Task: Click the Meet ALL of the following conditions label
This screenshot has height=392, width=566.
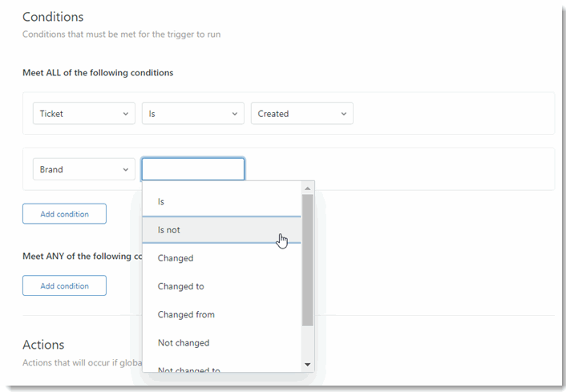Action: pos(98,73)
